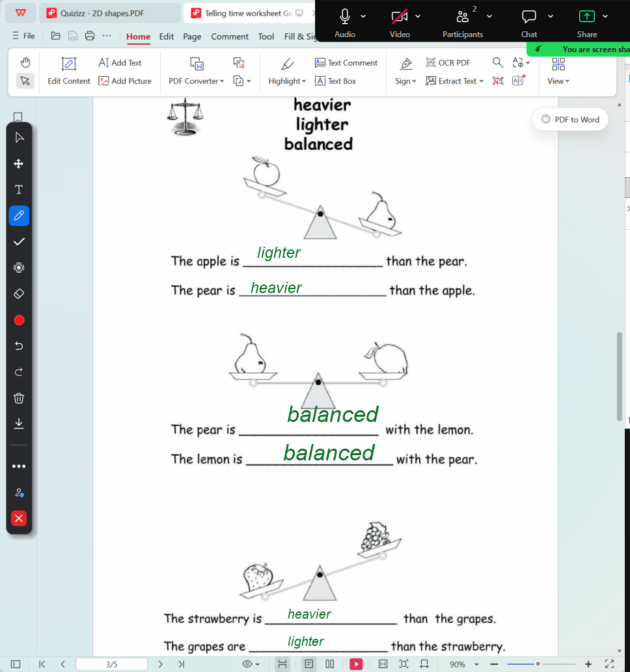Open the more options ellipsis in title toolbar
The image size is (630, 672).
point(107,36)
